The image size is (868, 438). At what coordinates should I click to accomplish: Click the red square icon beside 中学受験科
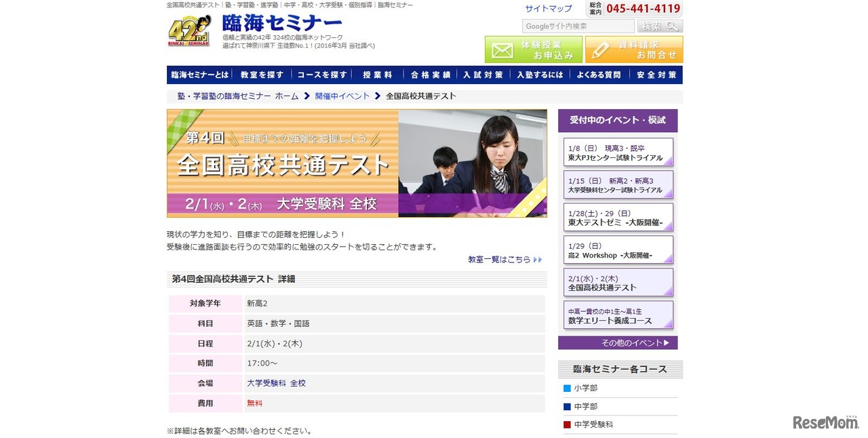click(x=567, y=424)
